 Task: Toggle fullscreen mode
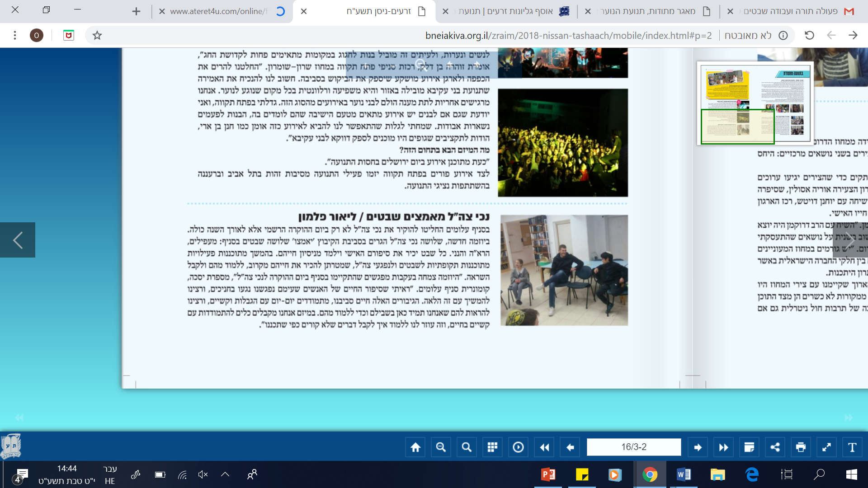coord(826,447)
